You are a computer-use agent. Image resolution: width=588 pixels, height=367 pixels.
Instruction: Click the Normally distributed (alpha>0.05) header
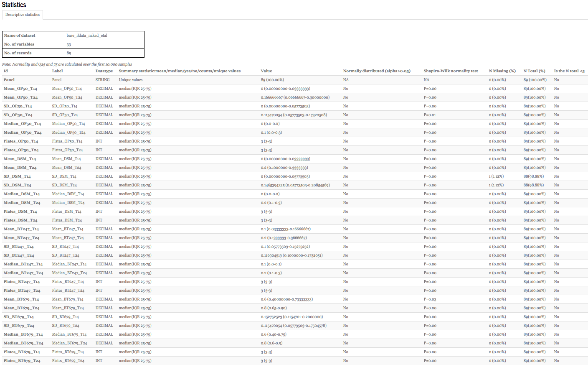pyautogui.click(x=377, y=71)
